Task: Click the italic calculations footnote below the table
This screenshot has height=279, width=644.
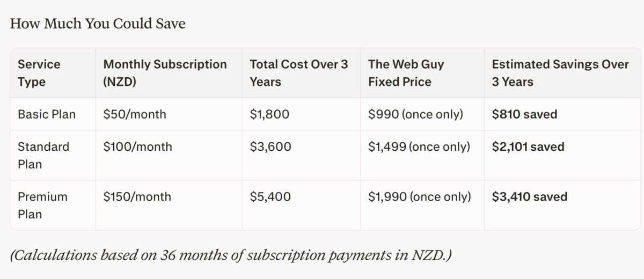Action: point(231,255)
